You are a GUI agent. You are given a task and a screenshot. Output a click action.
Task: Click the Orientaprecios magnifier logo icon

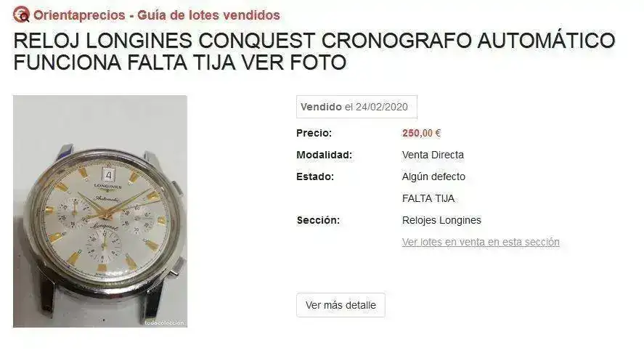[x=21, y=15]
